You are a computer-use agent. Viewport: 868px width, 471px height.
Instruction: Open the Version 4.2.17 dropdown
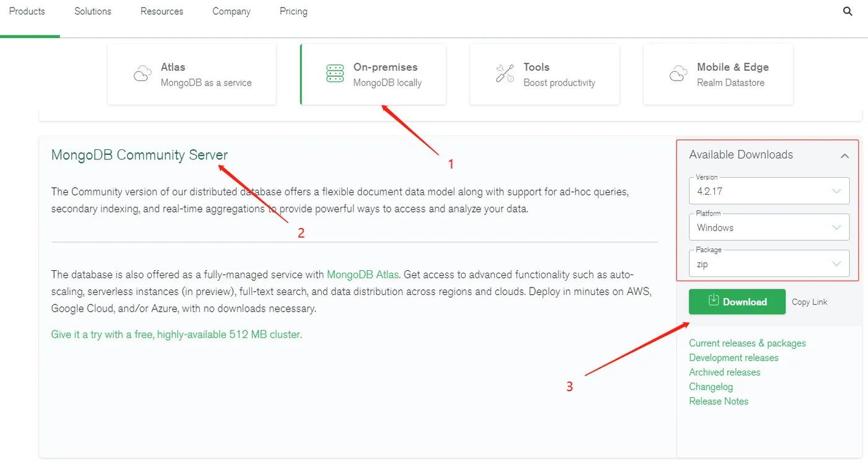(x=769, y=191)
